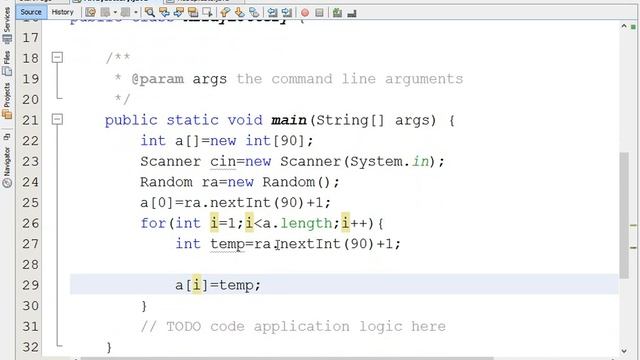640x360 pixels.
Task: Collapse the main method fold at line 21
Action: pos(58,119)
